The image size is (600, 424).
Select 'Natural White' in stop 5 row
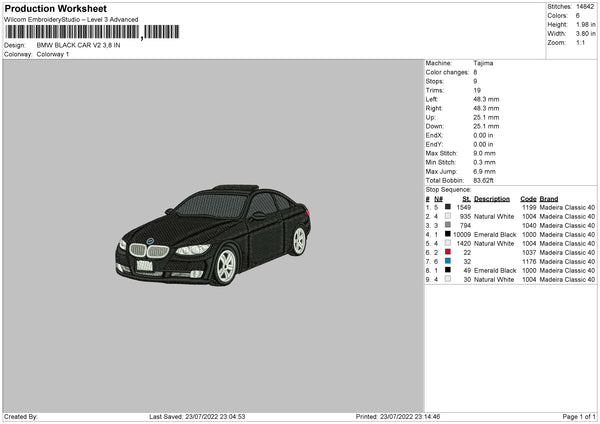click(494, 243)
